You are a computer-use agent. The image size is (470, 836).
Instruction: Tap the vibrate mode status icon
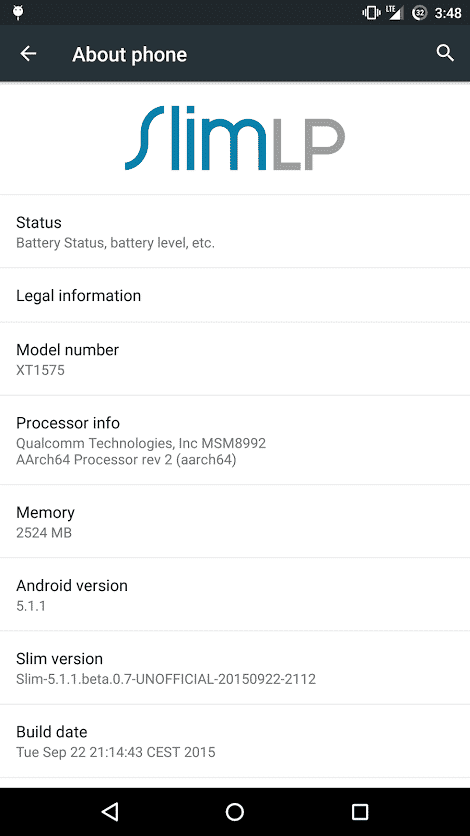pos(371,12)
